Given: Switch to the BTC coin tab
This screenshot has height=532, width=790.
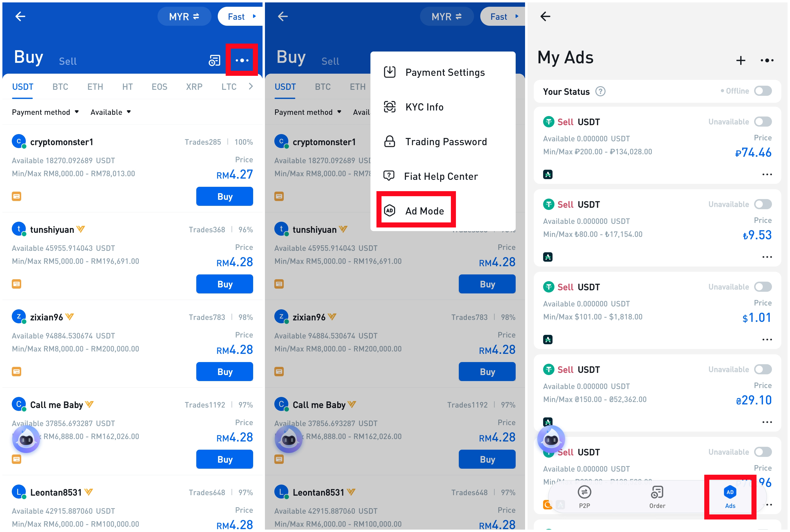Looking at the screenshot, I should click(60, 87).
